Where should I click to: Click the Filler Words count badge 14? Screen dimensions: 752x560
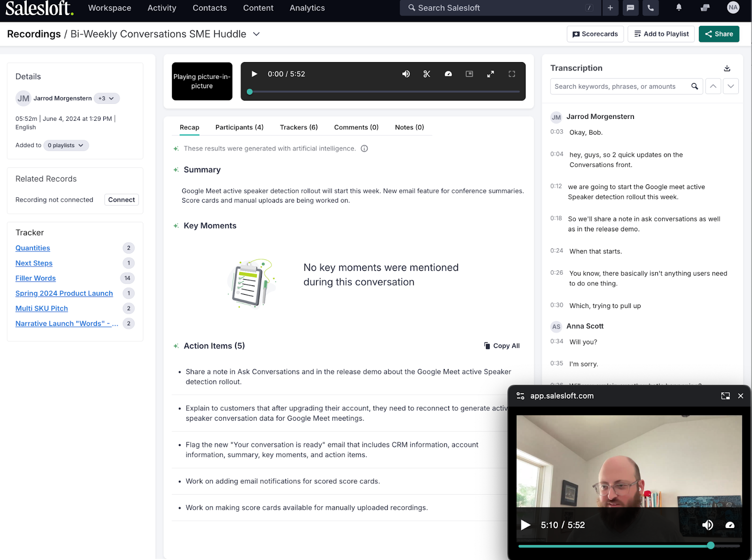click(127, 278)
